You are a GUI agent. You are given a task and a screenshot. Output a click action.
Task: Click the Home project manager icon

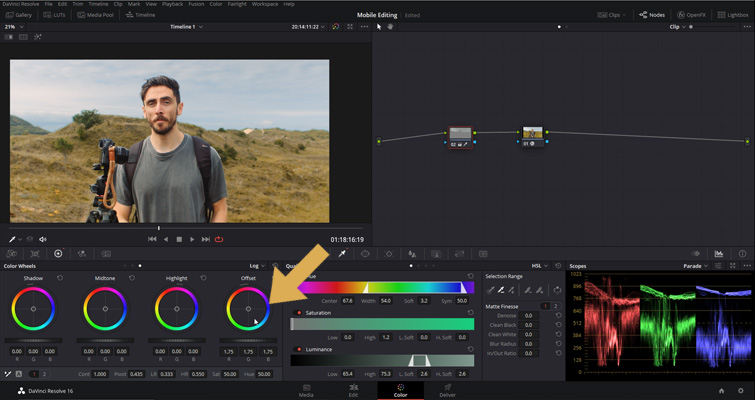(721, 391)
